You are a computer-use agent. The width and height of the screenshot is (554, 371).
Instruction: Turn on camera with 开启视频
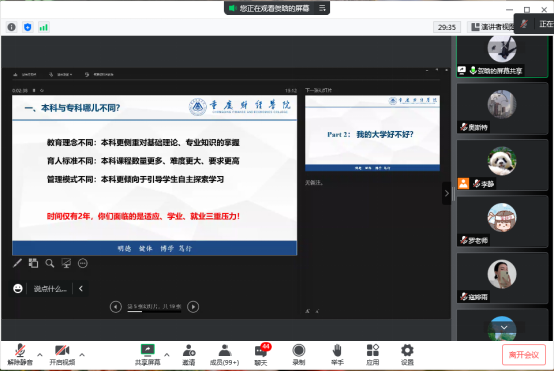[62, 355]
